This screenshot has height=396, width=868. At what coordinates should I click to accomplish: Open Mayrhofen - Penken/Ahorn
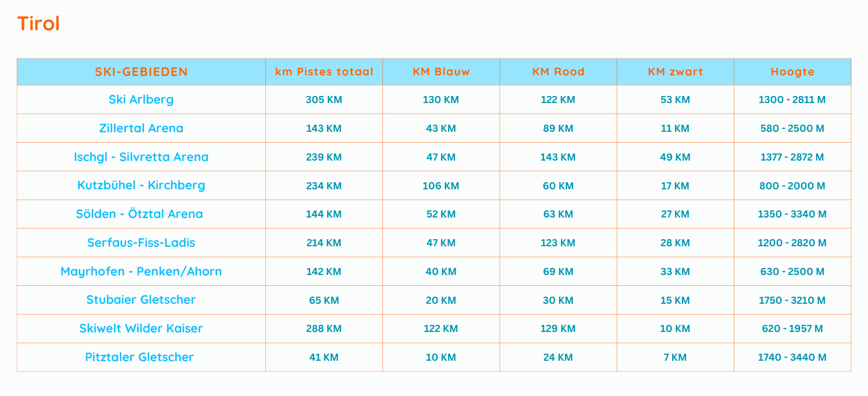(x=141, y=272)
